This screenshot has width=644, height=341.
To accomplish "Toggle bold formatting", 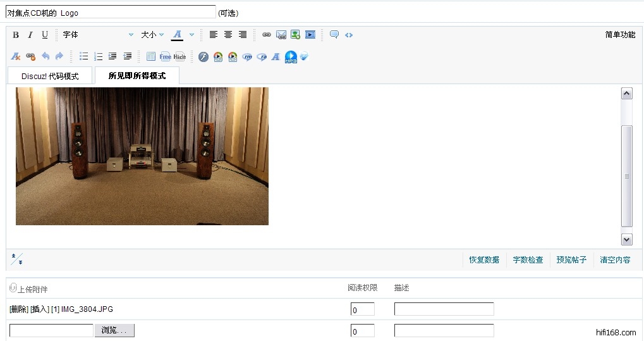I will pos(16,35).
